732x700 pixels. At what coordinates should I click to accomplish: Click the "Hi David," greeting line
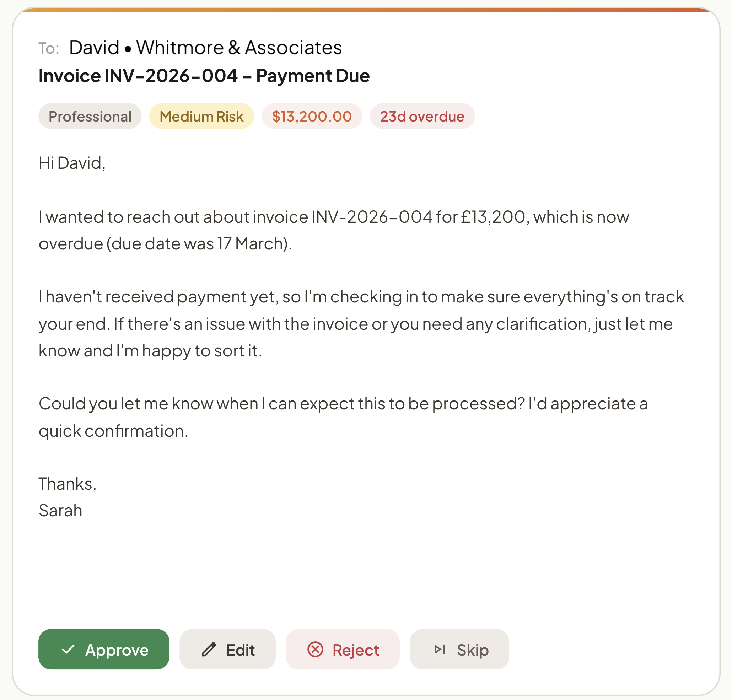point(72,163)
